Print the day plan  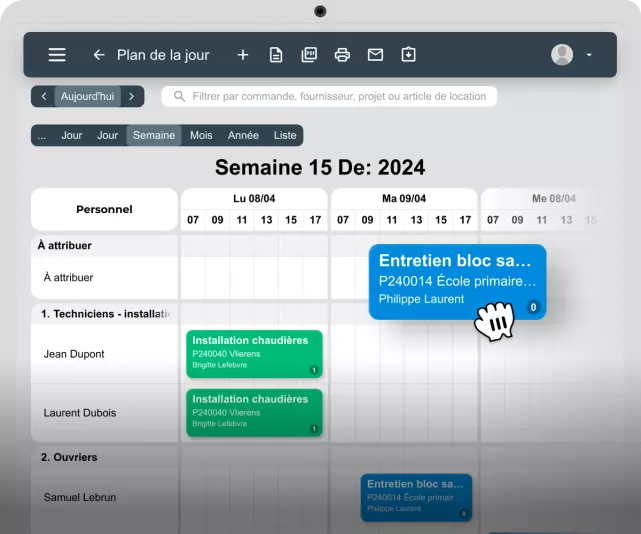342,55
